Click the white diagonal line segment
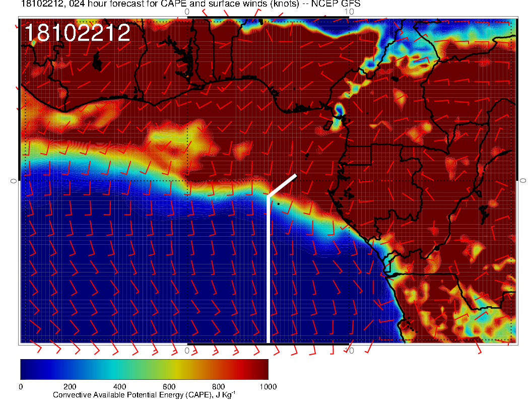This screenshot has width=532, height=411. [x=282, y=185]
